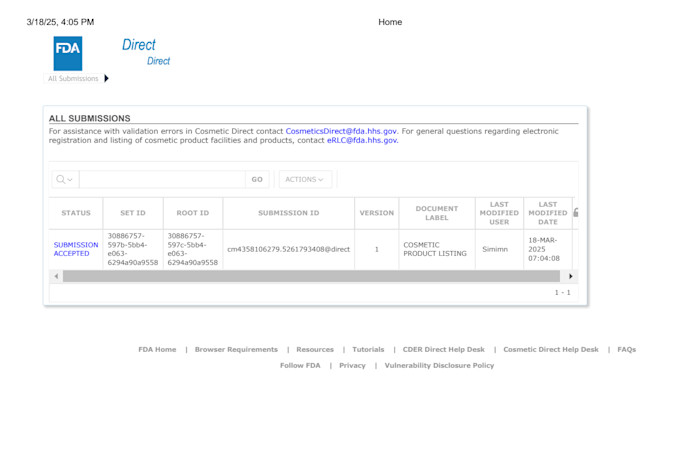Screen dimensions: 680x459
Task: Open the Resources footer link
Action: (x=315, y=349)
